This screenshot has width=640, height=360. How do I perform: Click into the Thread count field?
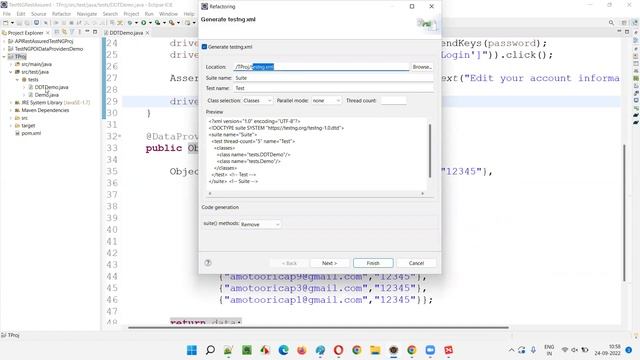click(393, 100)
